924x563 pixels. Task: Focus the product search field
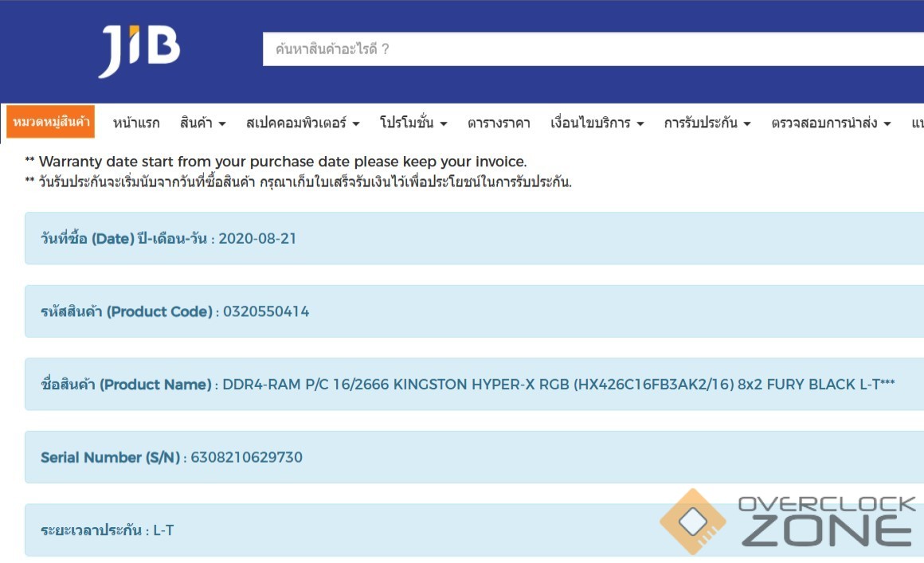click(x=593, y=49)
